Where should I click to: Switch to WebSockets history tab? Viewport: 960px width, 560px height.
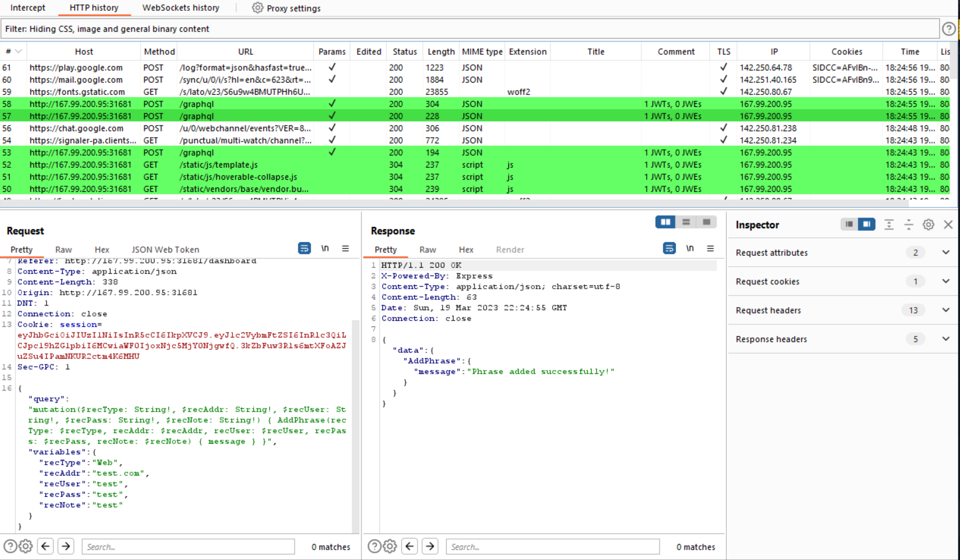(181, 8)
